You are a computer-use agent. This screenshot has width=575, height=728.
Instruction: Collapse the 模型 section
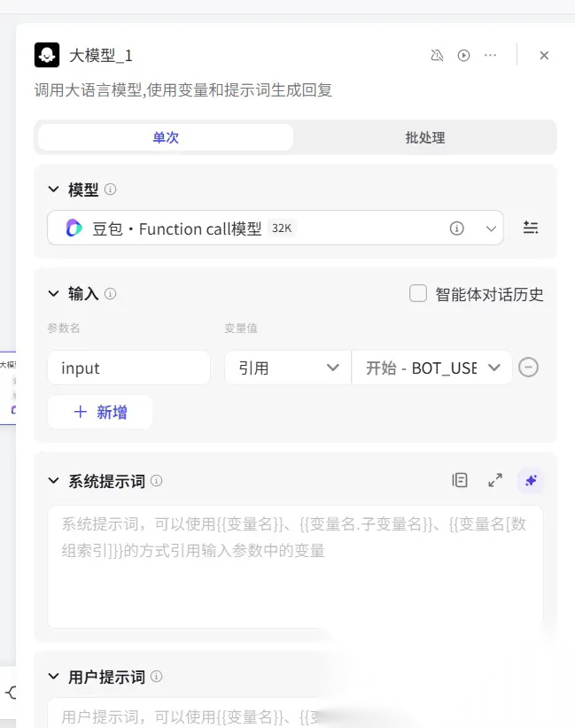click(x=53, y=190)
